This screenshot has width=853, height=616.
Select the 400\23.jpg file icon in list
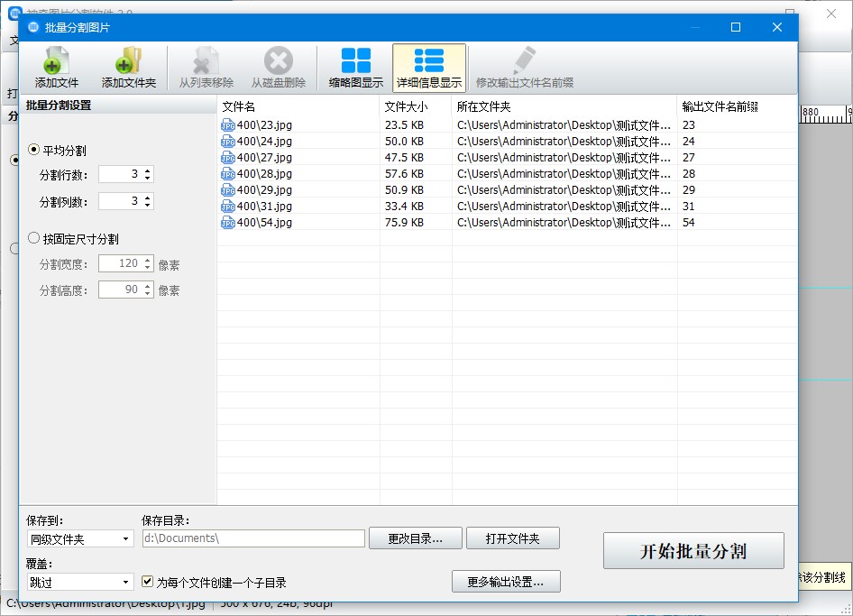coord(227,125)
